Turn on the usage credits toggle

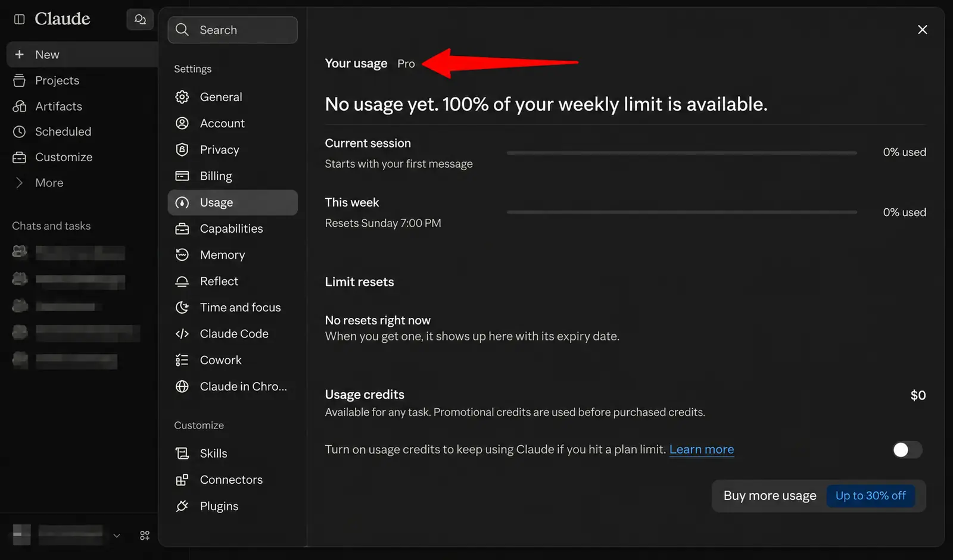click(x=907, y=450)
